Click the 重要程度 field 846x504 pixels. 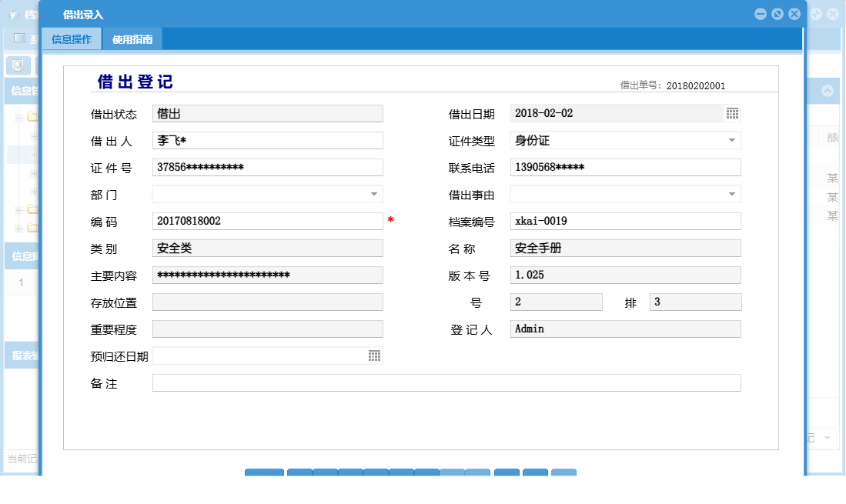[268, 329]
